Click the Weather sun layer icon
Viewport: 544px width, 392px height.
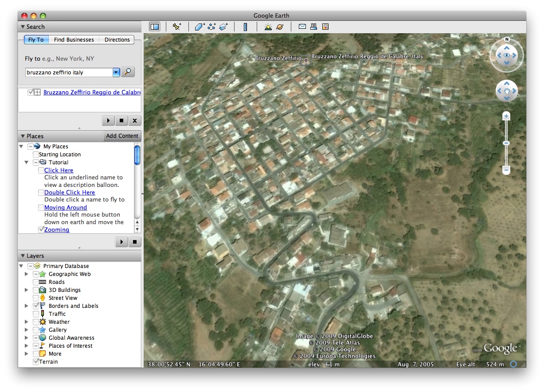click(x=43, y=322)
